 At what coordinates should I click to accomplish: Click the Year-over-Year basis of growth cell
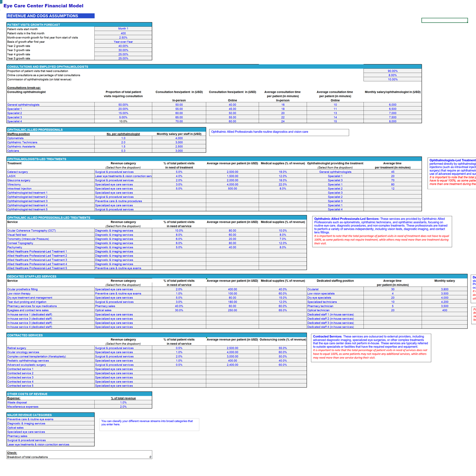coord(123,42)
